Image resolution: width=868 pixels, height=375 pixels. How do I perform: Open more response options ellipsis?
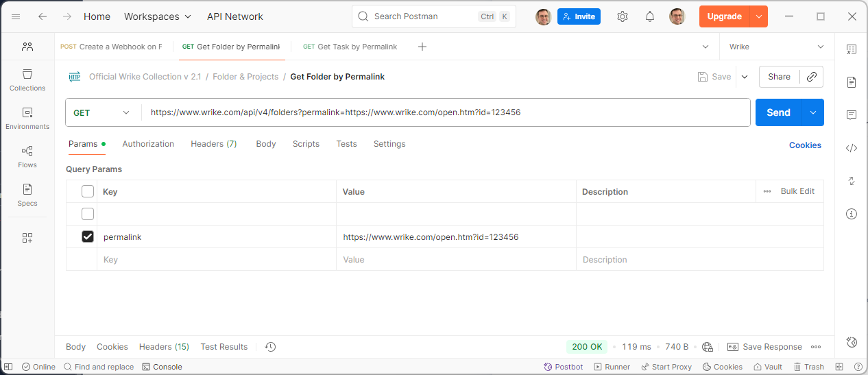point(816,347)
